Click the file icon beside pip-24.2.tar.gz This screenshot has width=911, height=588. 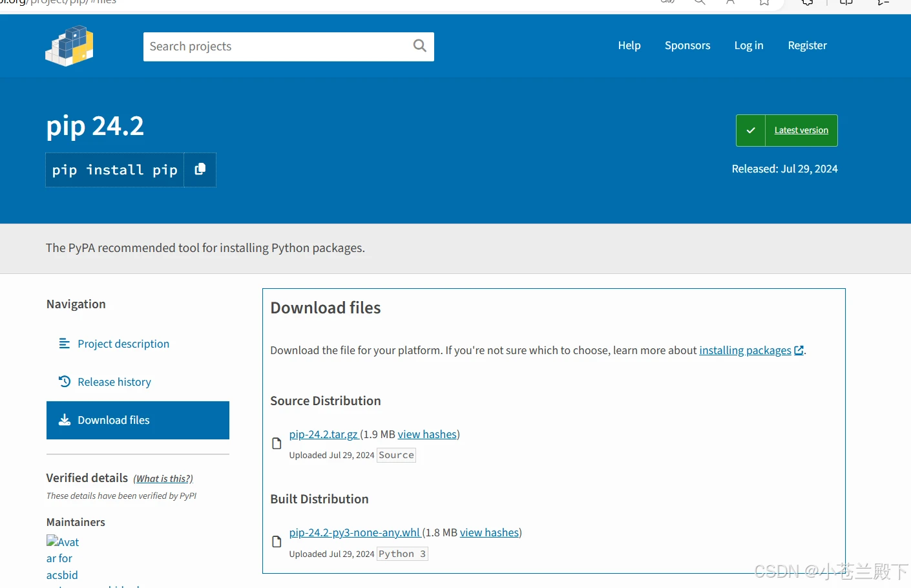(x=277, y=443)
